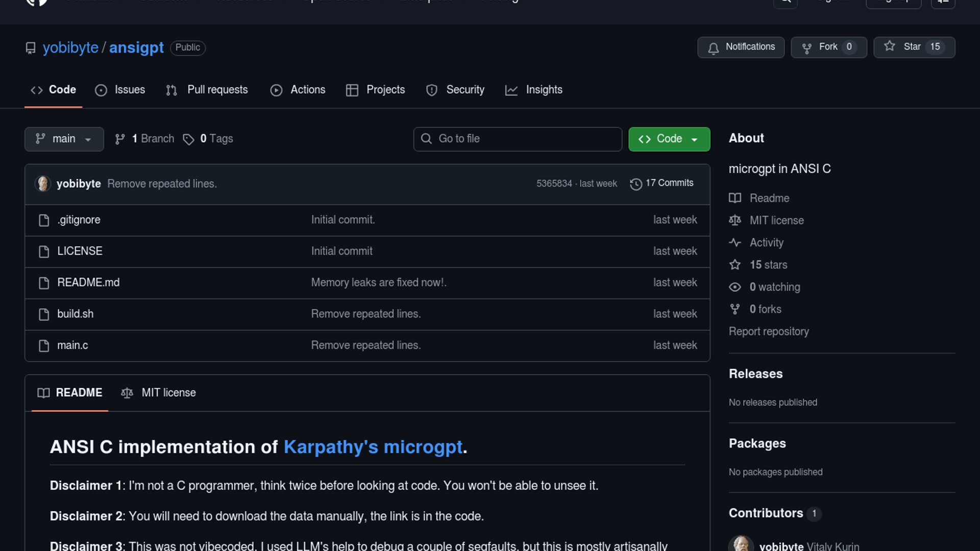Click the 0 watching eye icon
Viewport: 980px width, 551px height.
(734, 287)
